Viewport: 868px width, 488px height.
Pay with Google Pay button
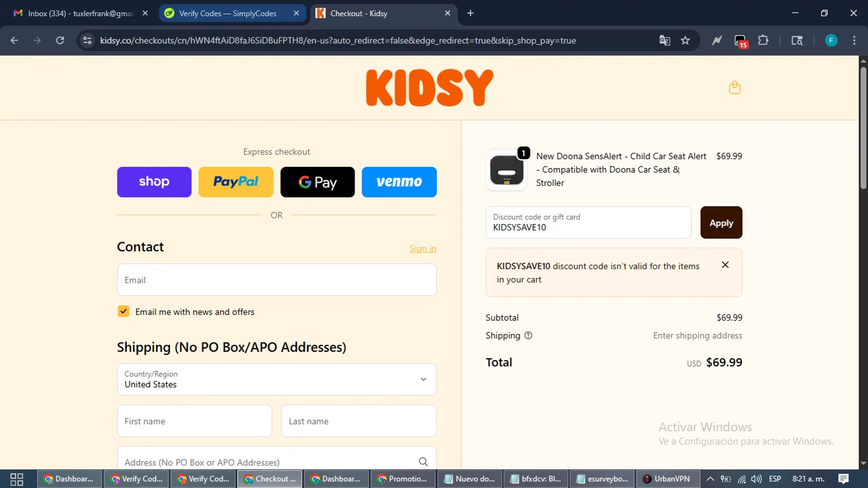coord(318,182)
